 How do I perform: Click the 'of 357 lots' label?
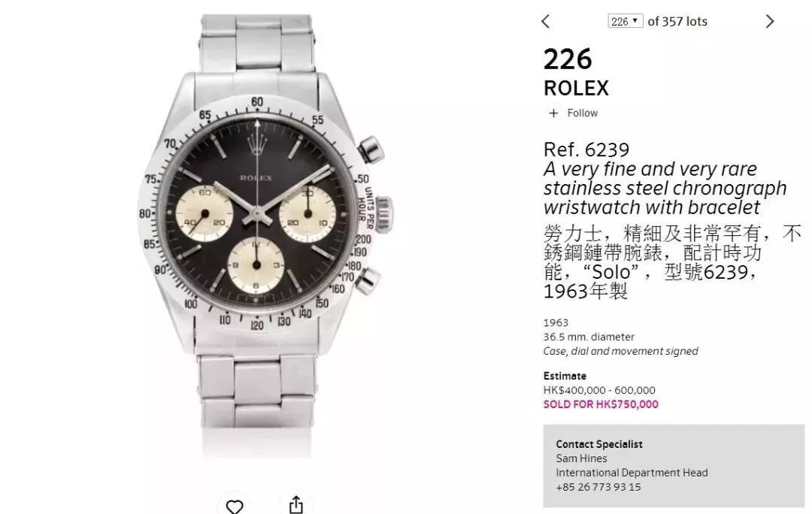(x=677, y=21)
